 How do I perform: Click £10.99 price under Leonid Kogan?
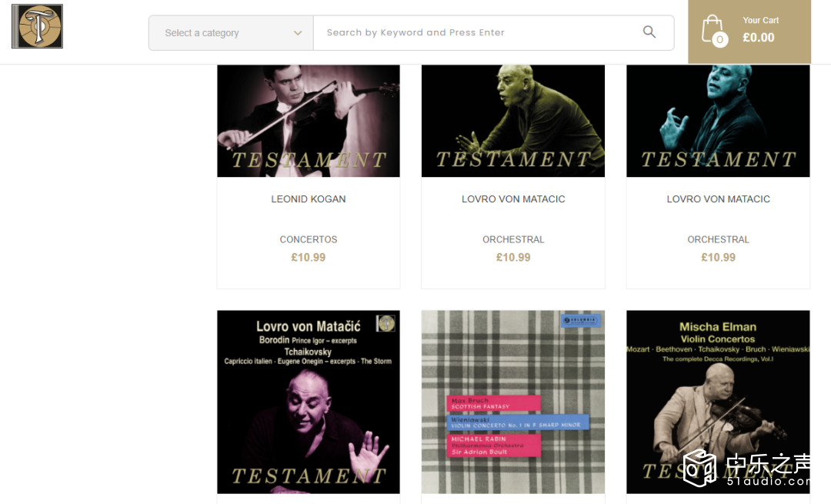click(309, 258)
